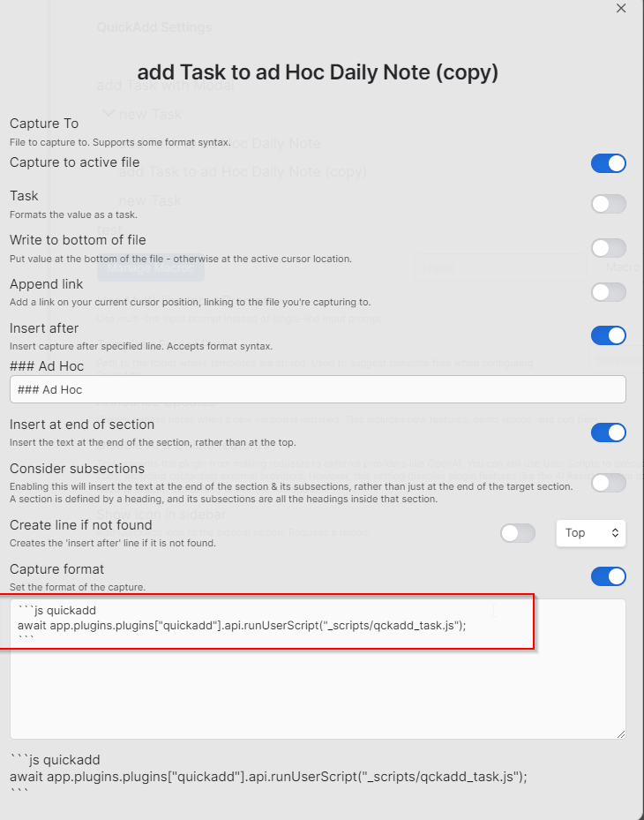This screenshot has height=820, width=644.
Task: Enable the "Write to bottom of file" toggle
Action: (x=609, y=248)
